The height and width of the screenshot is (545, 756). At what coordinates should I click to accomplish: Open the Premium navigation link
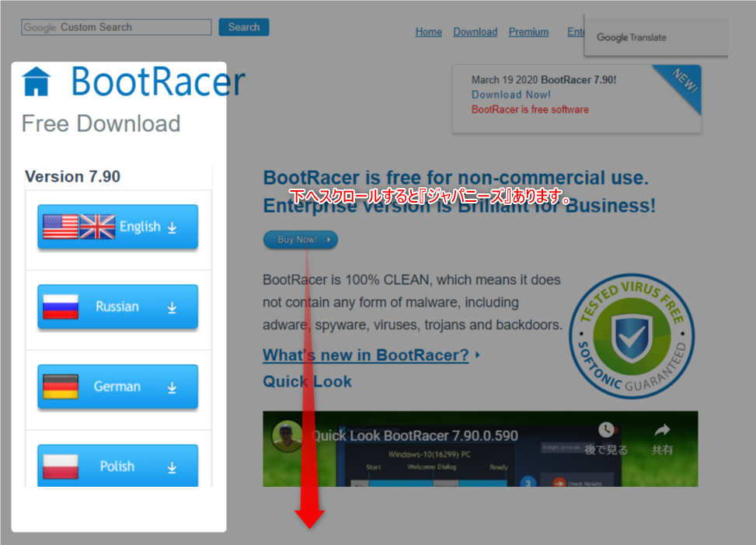(x=528, y=32)
